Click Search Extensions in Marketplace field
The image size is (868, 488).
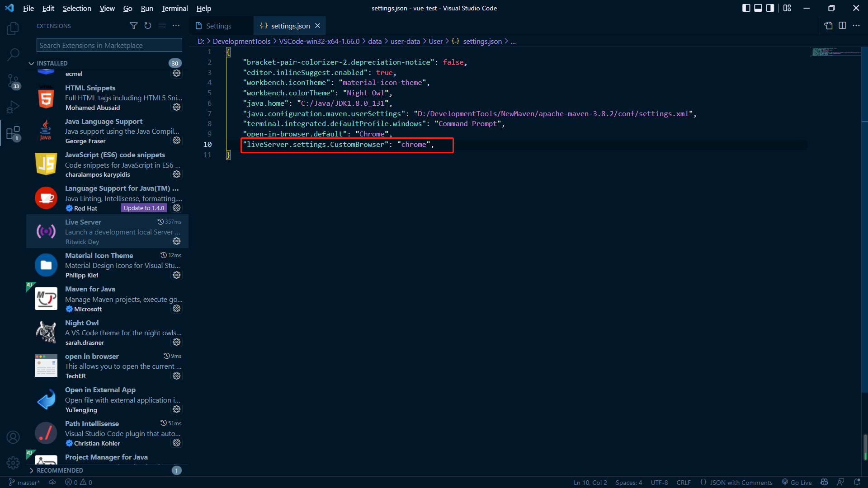[x=109, y=45]
